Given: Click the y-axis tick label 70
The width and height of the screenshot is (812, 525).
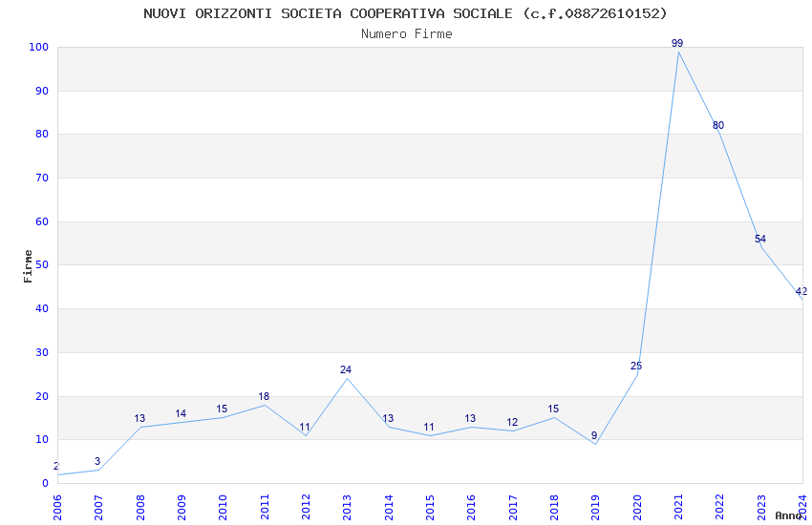Looking at the screenshot, I should tap(42, 178).
